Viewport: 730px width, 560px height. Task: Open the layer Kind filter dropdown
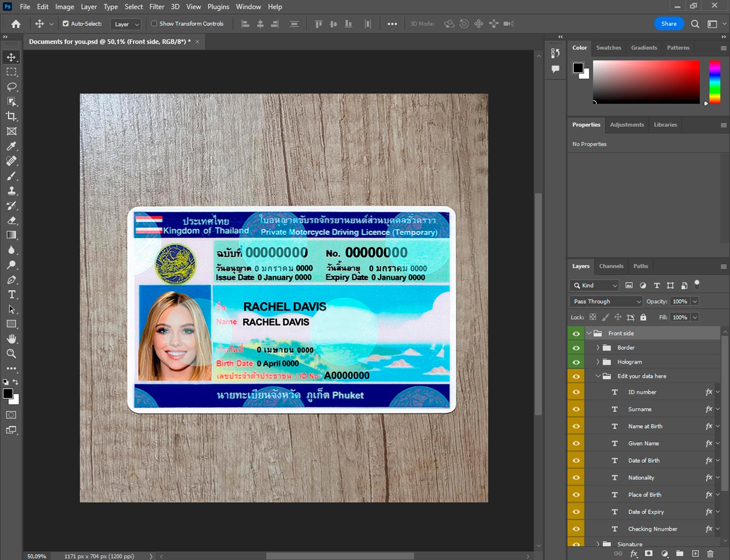coord(594,286)
